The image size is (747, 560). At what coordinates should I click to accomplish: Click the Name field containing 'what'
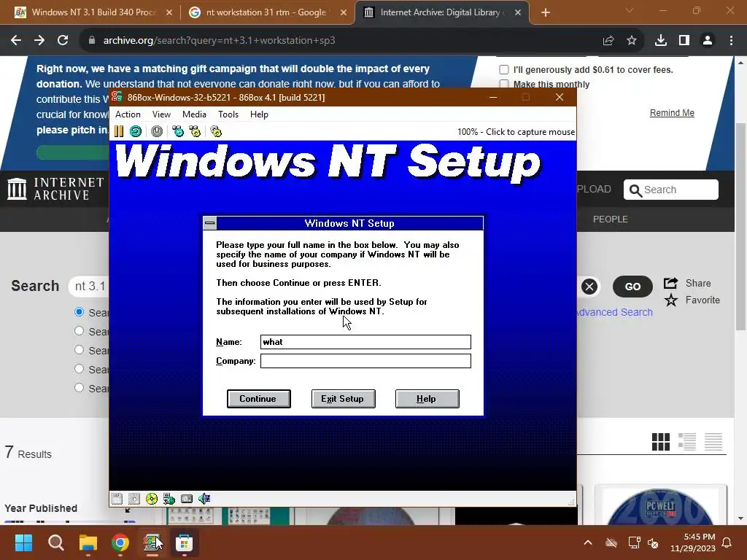pos(365,342)
